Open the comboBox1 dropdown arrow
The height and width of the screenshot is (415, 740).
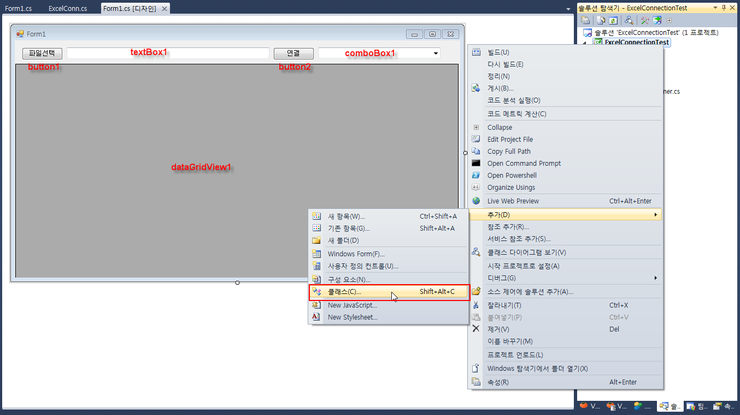coord(436,53)
